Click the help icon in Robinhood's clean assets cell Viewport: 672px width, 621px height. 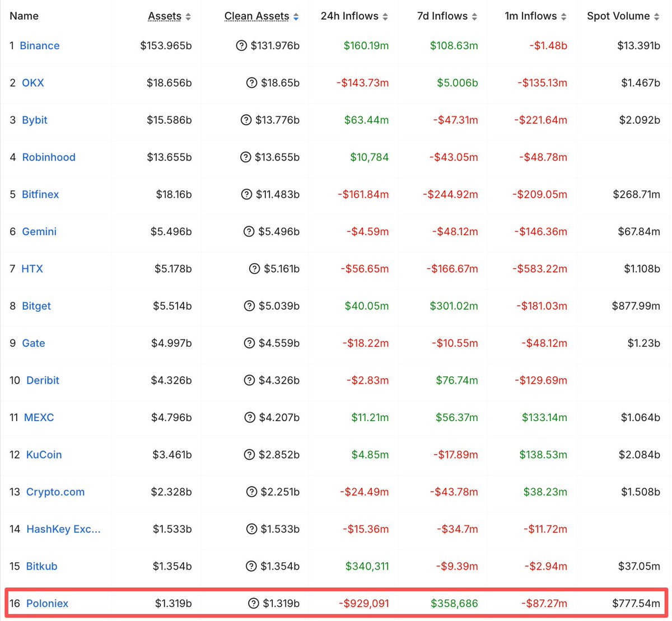coord(245,157)
